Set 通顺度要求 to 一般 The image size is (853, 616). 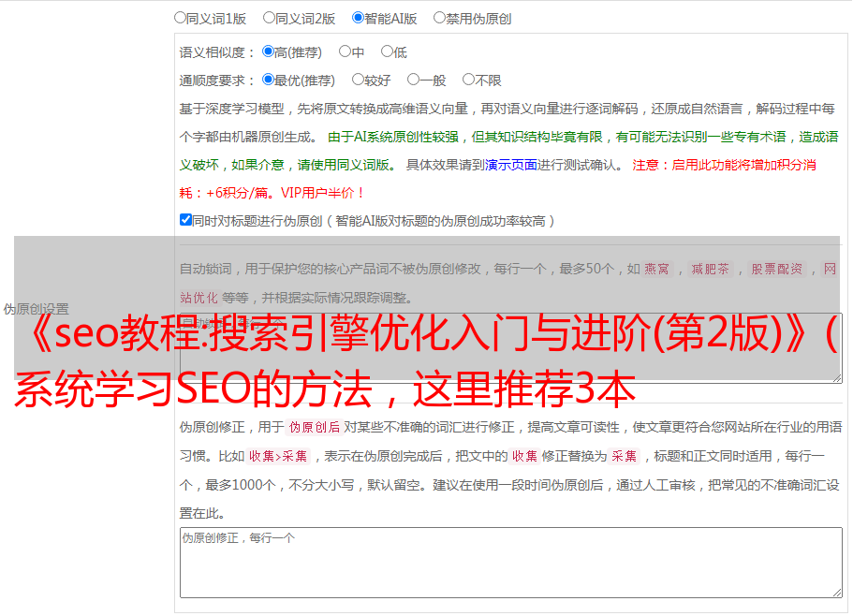pyautogui.click(x=413, y=80)
